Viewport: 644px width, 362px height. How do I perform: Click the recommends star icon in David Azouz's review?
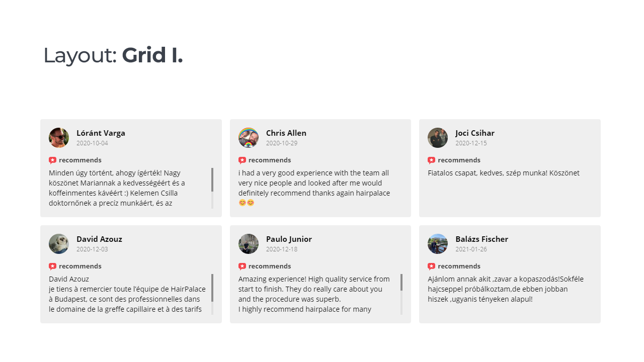[53, 266]
